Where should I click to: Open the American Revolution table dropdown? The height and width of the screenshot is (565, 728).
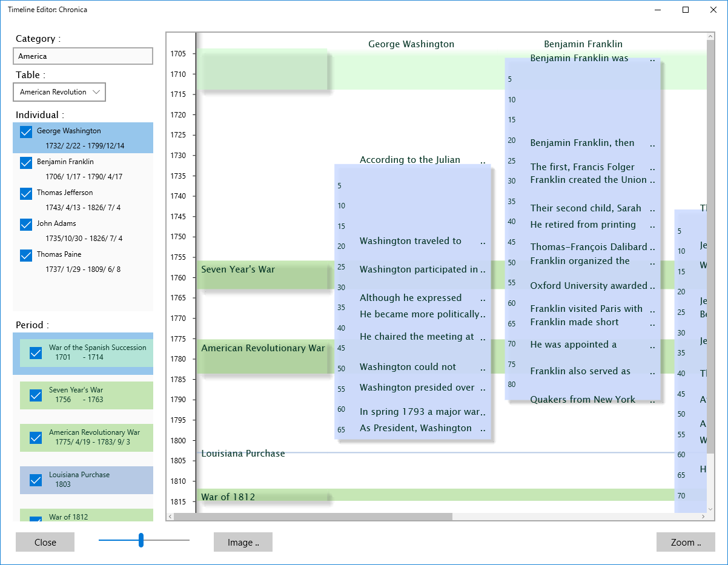[x=59, y=92]
